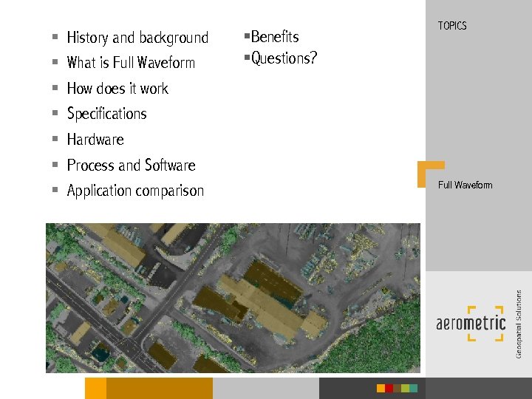Click the aerial LiDAR image
This screenshot has width=532, height=399.
[x=233, y=298]
